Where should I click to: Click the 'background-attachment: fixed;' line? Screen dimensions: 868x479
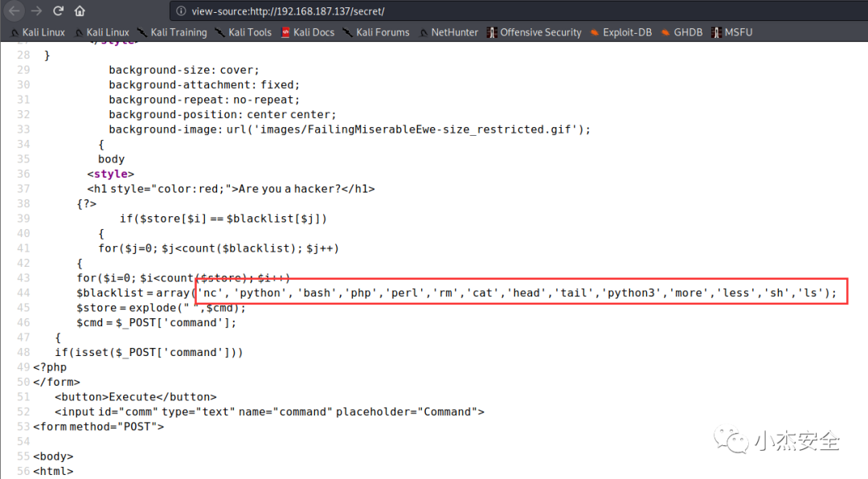pyautogui.click(x=204, y=84)
